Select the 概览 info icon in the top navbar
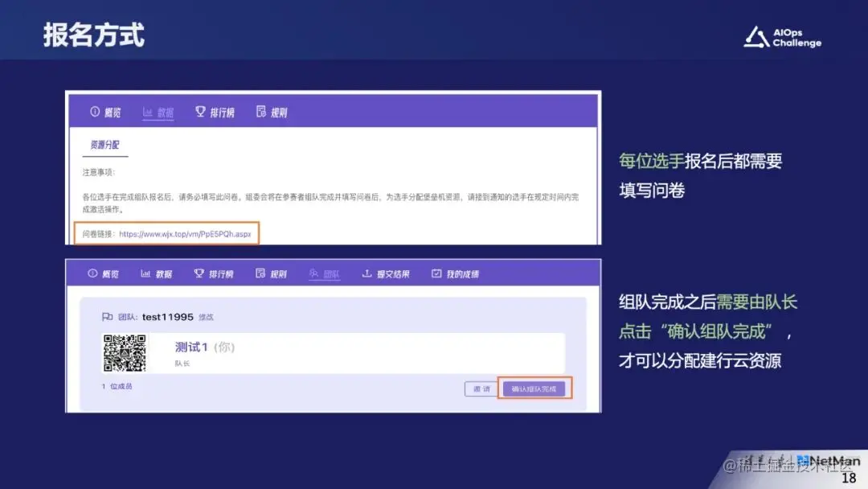Image resolution: width=868 pixels, height=489 pixels. pos(94,113)
